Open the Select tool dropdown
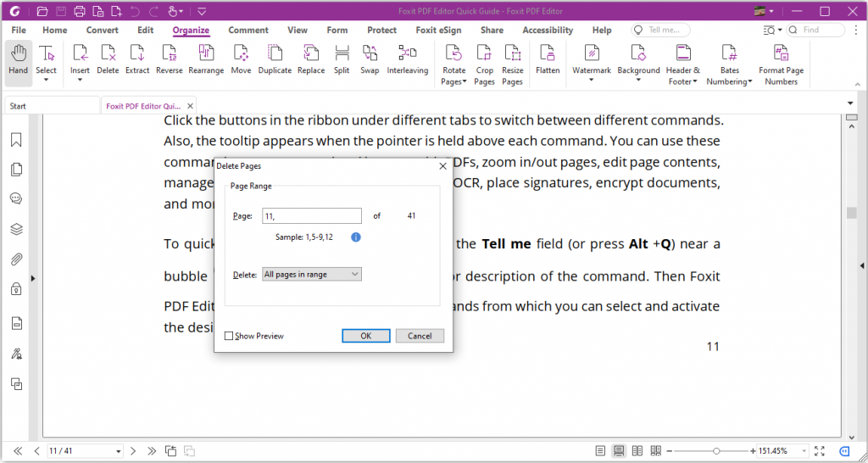 pos(46,80)
